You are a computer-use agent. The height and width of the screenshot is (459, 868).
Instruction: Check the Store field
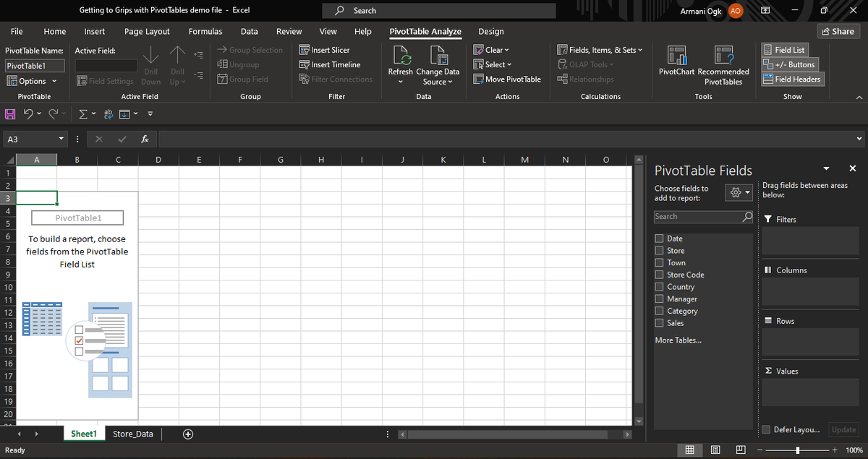tap(659, 251)
